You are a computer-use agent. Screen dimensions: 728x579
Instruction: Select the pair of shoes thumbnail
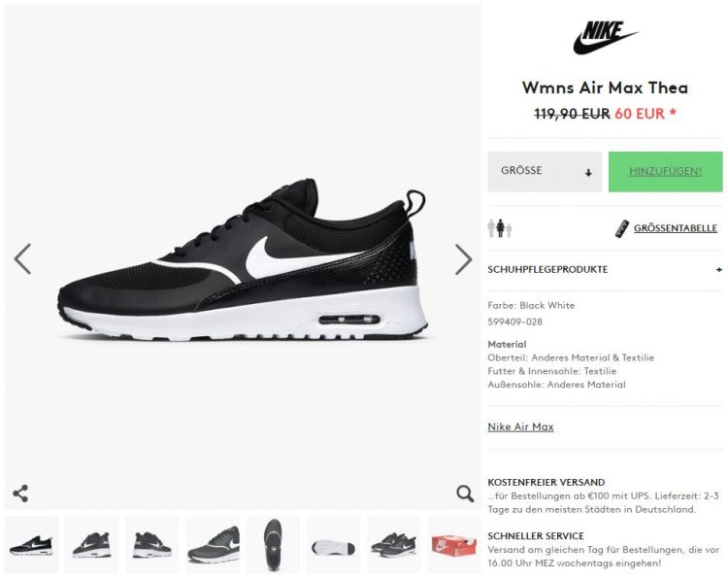(394, 544)
